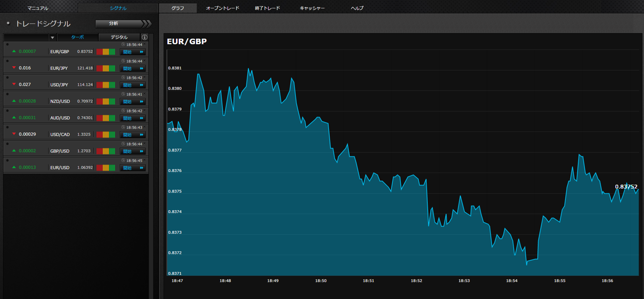Click 開始 button for AUD/USD
Viewport: 644px width, 299px height.
tap(133, 118)
